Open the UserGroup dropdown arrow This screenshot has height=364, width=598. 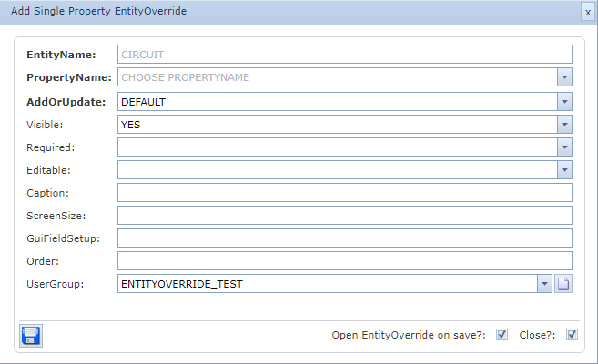[545, 284]
